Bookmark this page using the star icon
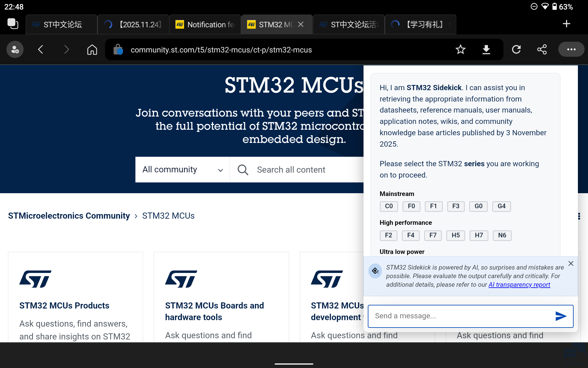The height and width of the screenshot is (368, 588). click(x=461, y=49)
